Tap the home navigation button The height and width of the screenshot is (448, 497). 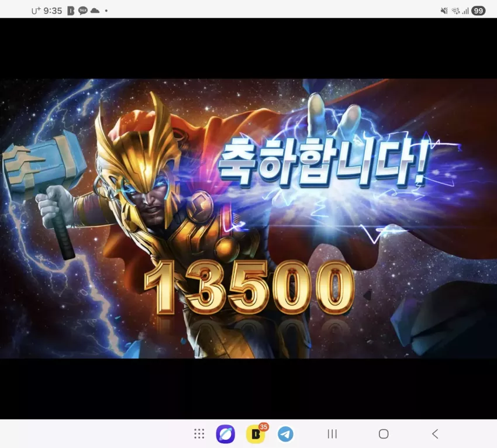click(384, 434)
